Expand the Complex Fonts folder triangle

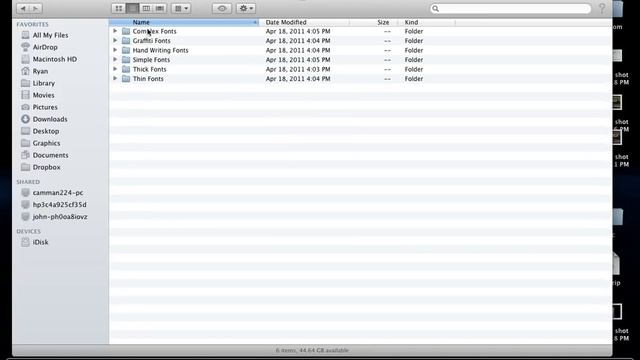[115, 31]
